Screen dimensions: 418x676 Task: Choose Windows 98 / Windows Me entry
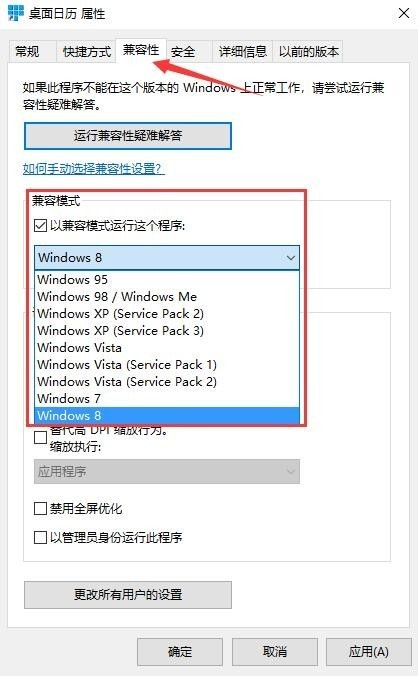(x=167, y=297)
